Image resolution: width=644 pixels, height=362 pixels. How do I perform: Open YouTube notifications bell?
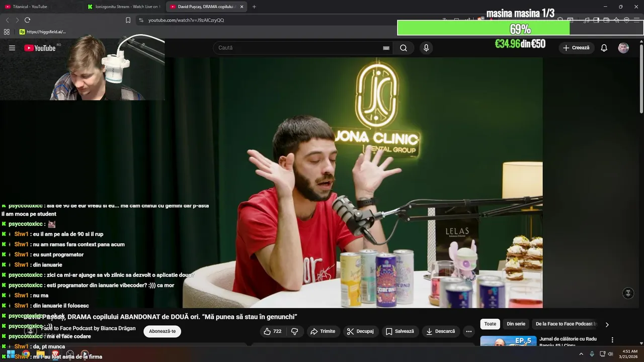604,48
